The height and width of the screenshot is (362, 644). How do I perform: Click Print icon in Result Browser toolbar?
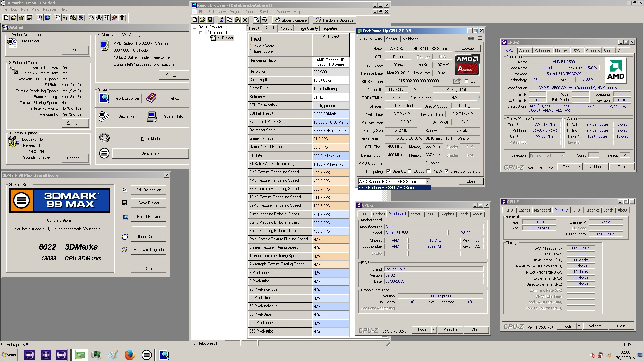pyautogui.click(x=264, y=20)
